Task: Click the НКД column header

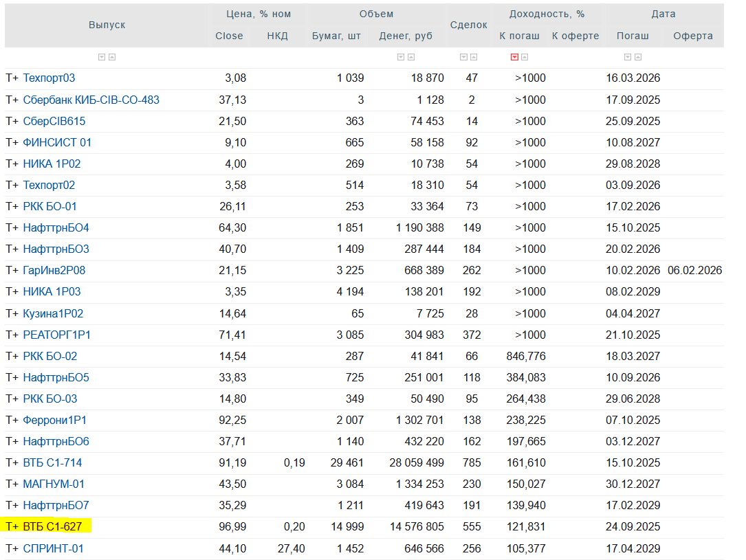Action: click(x=277, y=36)
